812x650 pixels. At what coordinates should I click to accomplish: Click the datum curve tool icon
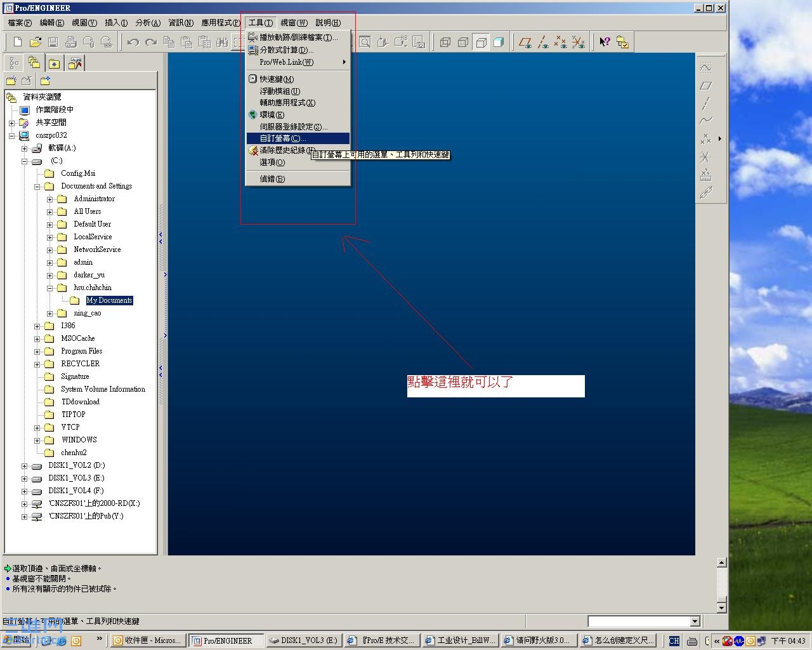pos(706,121)
